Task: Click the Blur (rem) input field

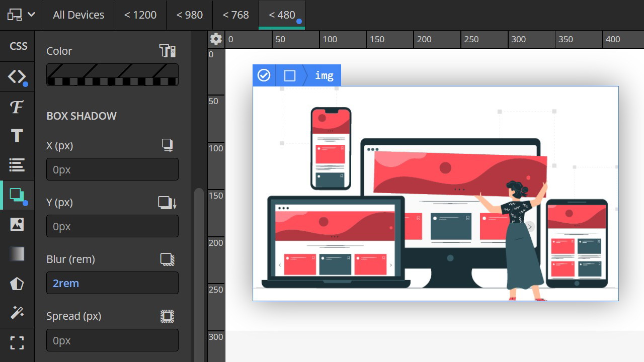Action: click(x=112, y=283)
